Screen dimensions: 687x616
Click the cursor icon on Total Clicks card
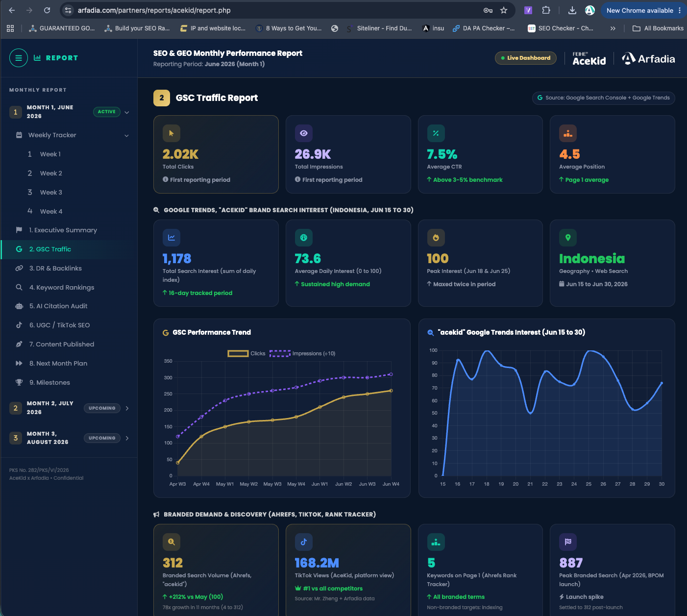point(172,133)
